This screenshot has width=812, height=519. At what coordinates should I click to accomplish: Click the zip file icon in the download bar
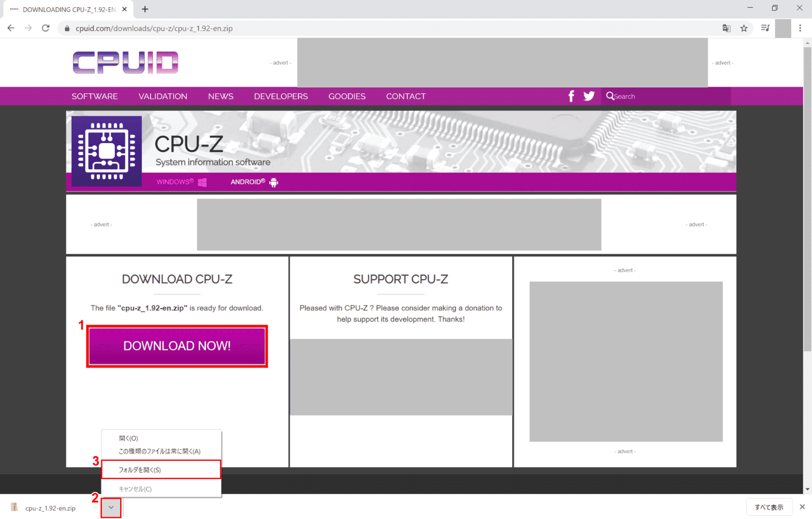tap(14, 507)
